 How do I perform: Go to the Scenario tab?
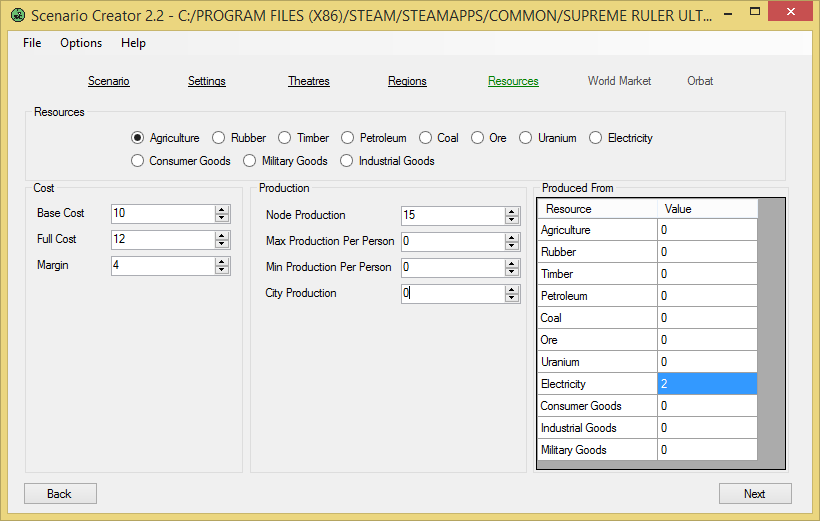[109, 81]
